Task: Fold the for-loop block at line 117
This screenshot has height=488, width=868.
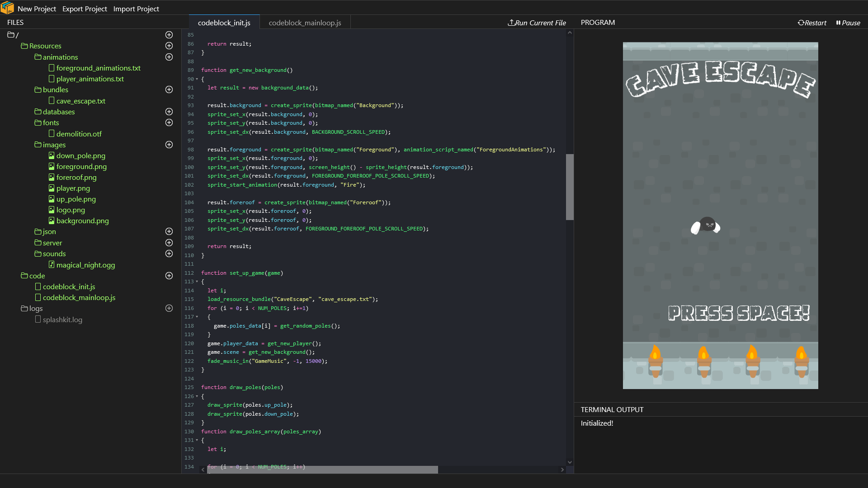Action: point(197,317)
